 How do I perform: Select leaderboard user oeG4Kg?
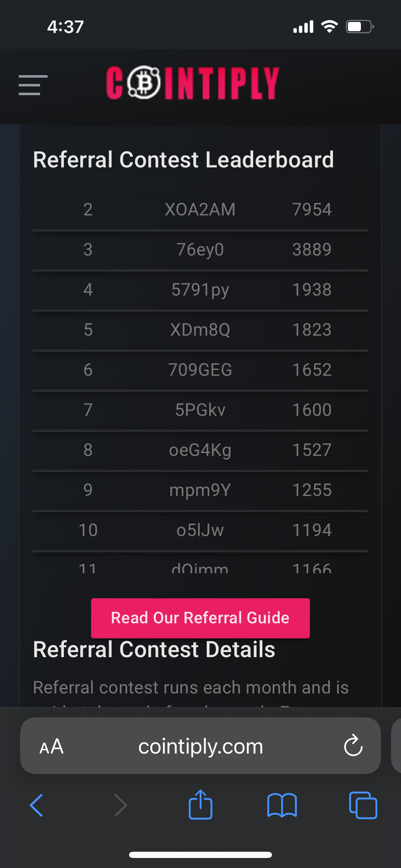pos(200,450)
